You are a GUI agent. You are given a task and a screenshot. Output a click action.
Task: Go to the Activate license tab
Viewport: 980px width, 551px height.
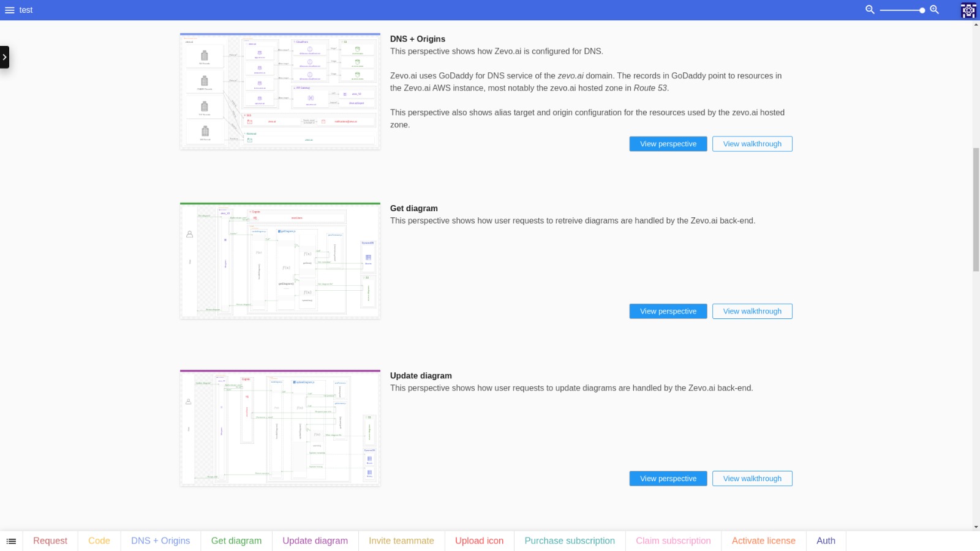763,541
